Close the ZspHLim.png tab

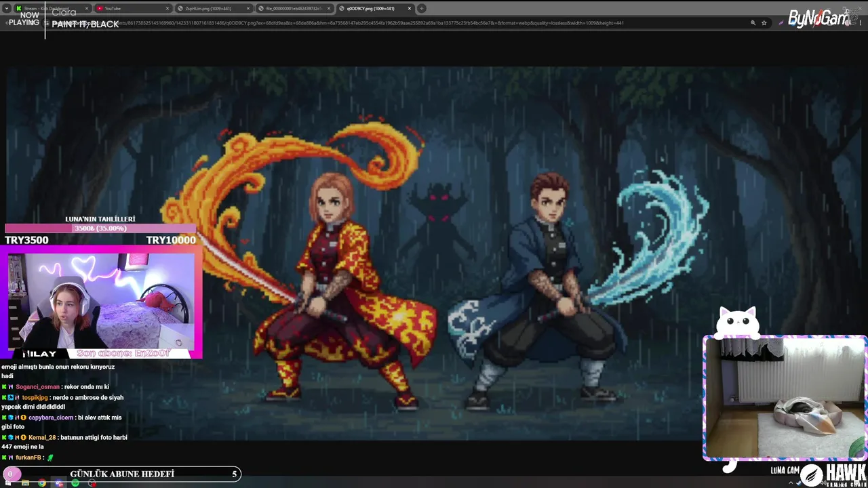click(x=248, y=8)
